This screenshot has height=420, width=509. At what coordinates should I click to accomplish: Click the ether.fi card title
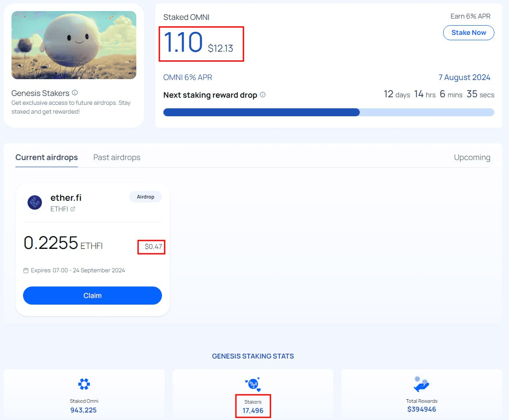click(x=66, y=198)
